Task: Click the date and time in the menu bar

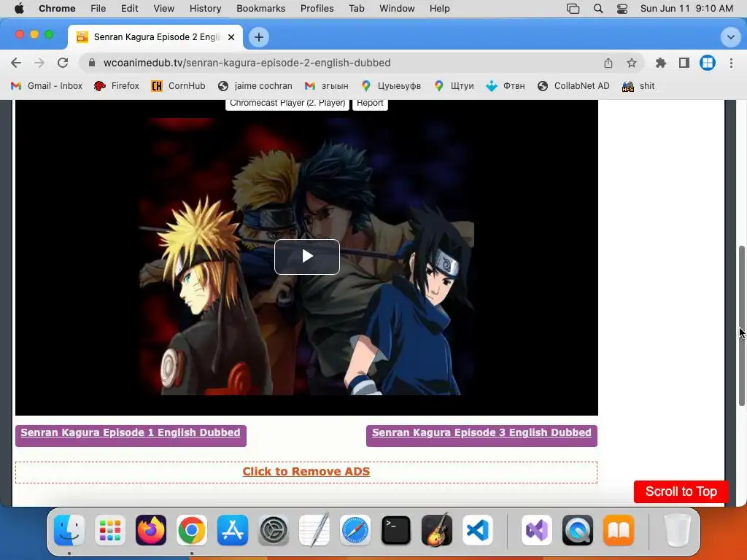Action: [686, 9]
